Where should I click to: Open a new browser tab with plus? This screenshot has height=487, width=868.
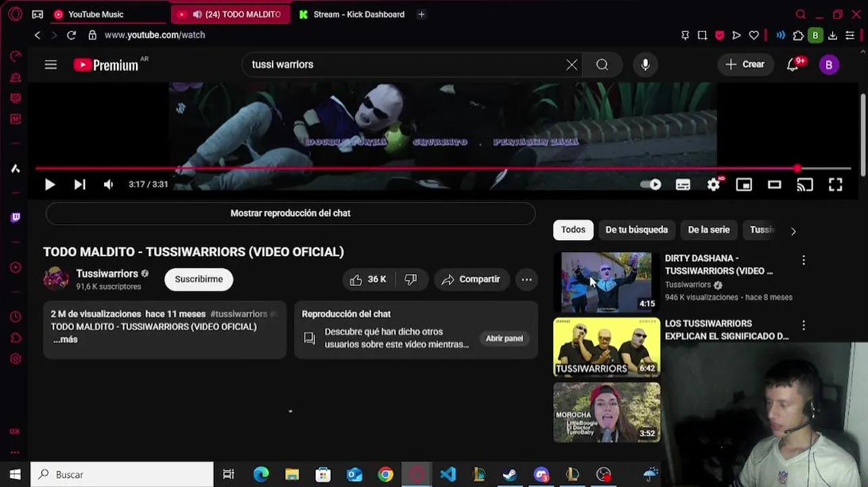(x=421, y=14)
